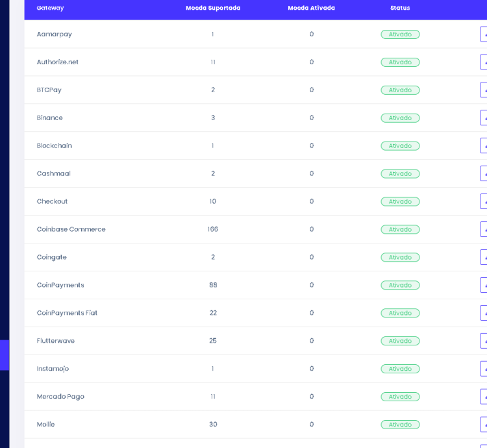The height and width of the screenshot is (448, 487).
Task: Select the CoinPayments Fiat gateway name
Action: [67, 313]
